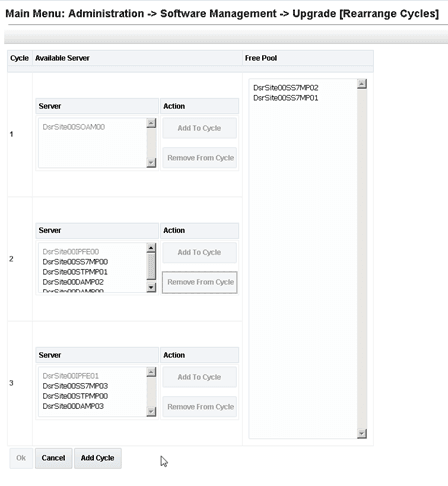Screen dimensions: 448x486
Task: Click Remove From Cycle in Cycle 2
Action: pos(200,282)
